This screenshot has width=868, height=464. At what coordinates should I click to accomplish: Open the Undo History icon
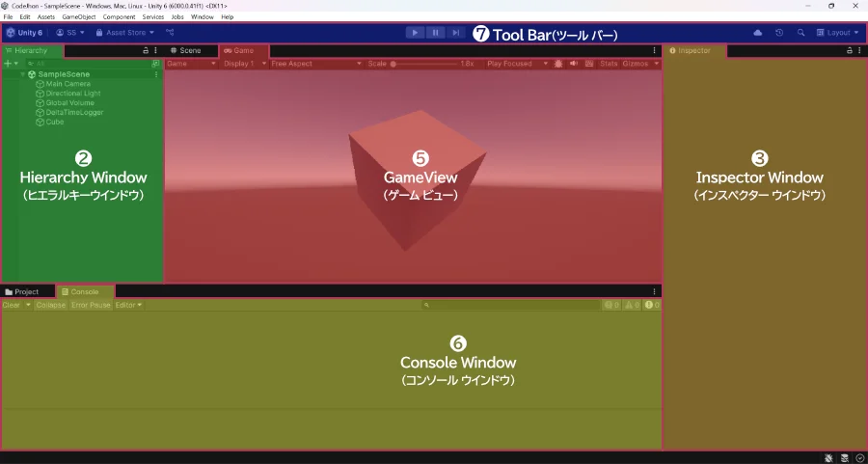[x=779, y=33]
